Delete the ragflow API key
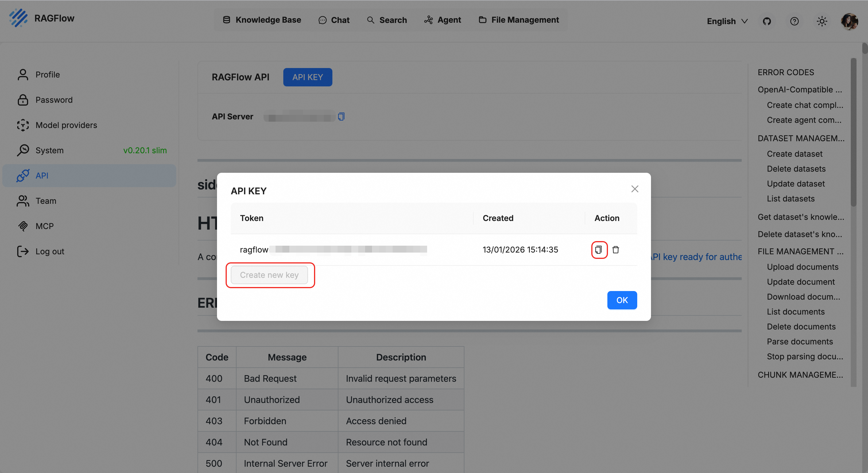The image size is (868, 473). [616, 250]
